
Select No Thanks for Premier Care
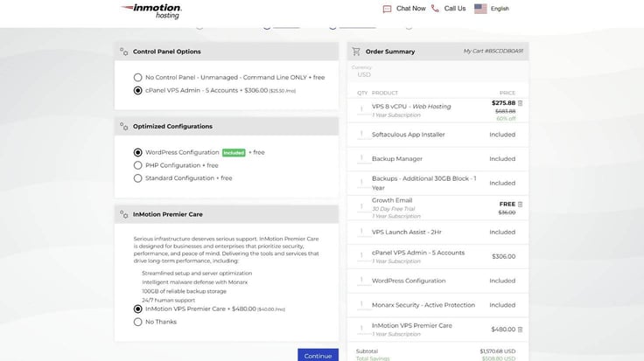[137, 322]
